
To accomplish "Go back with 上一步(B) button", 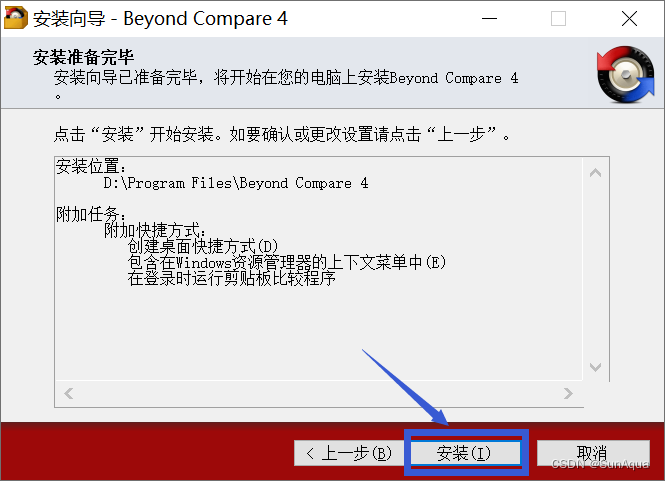I will (349, 453).
